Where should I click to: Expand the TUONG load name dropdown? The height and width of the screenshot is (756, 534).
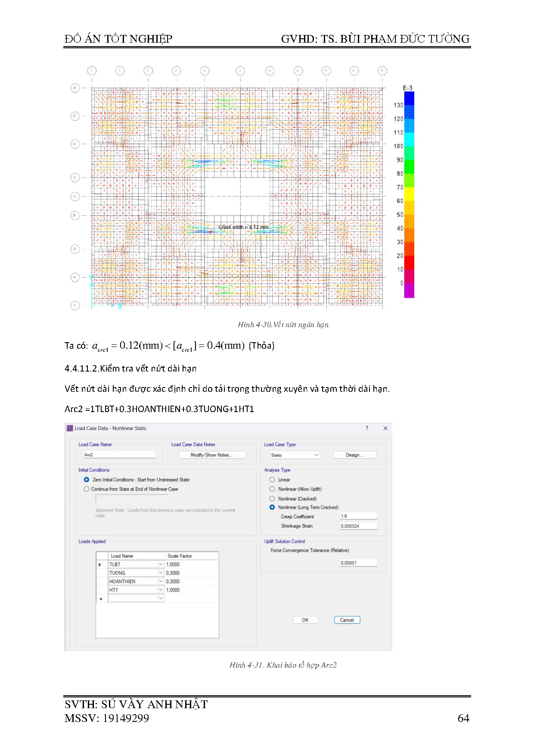pos(161,573)
